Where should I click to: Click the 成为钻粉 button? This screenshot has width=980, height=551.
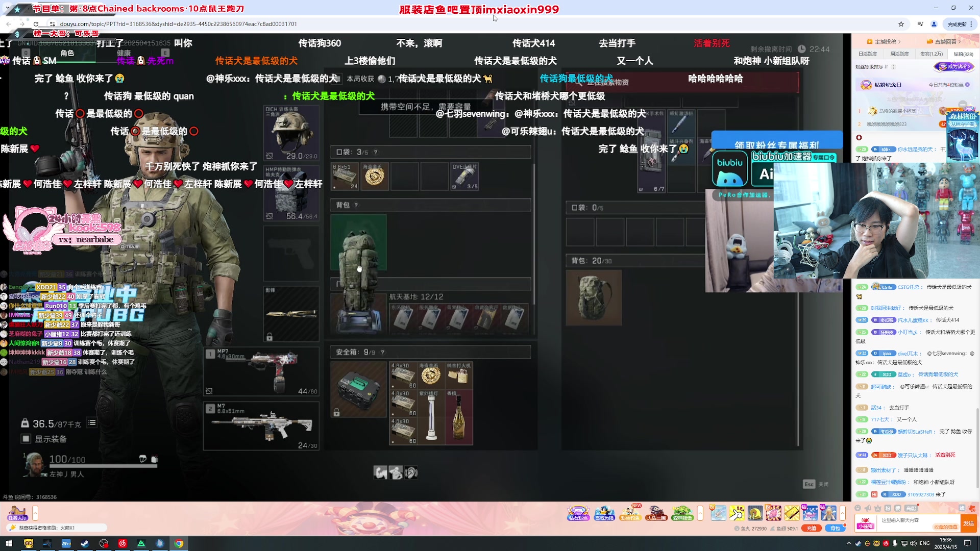[954, 66]
